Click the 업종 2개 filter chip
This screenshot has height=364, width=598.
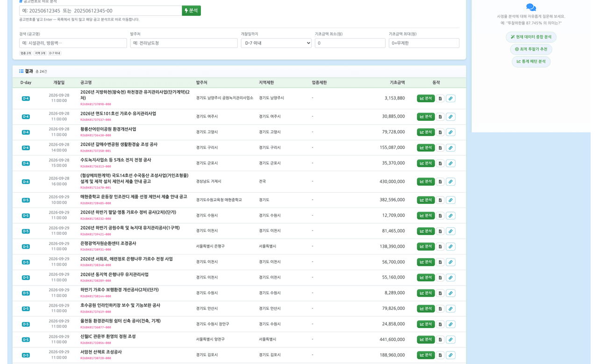(26, 53)
